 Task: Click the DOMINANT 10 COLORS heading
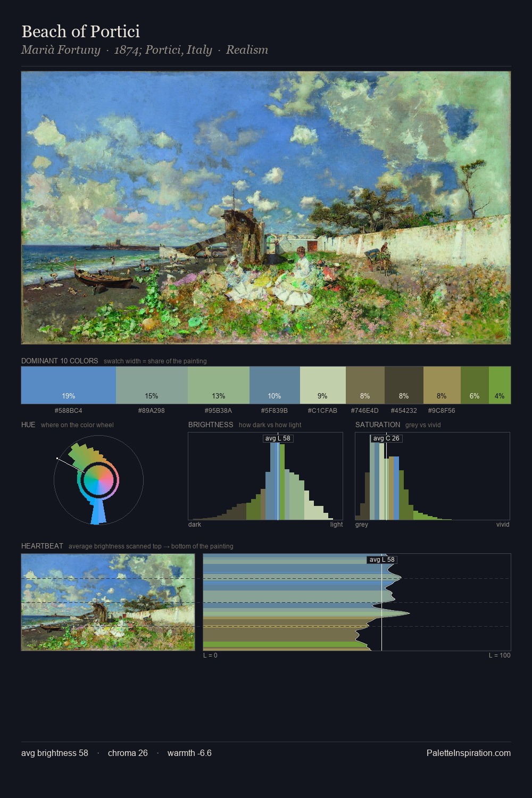pos(60,361)
